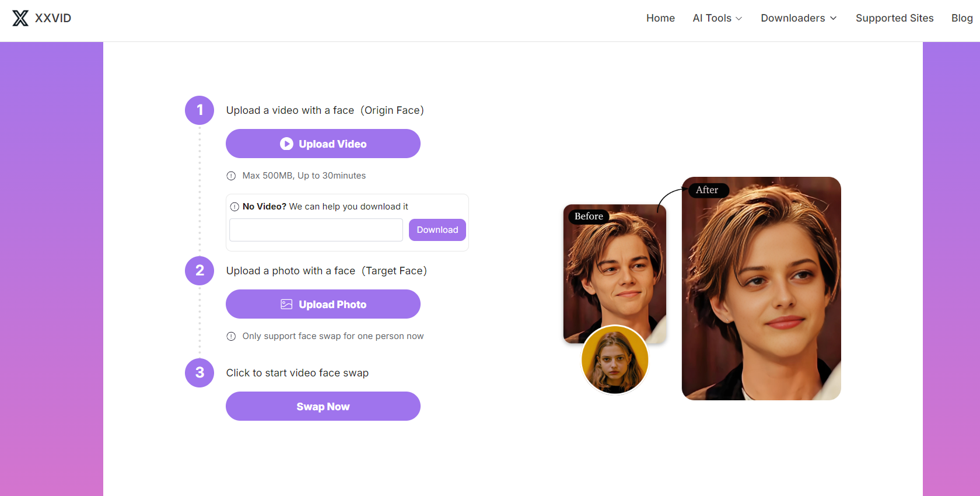The height and width of the screenshot is (496, 980).
Task: Click the step 2 number circle
Action: [199, 271]
